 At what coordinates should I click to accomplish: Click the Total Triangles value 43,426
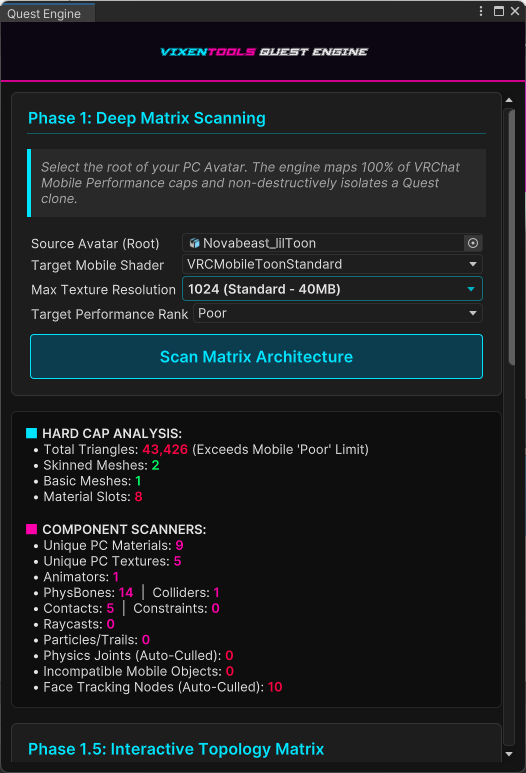165,450
